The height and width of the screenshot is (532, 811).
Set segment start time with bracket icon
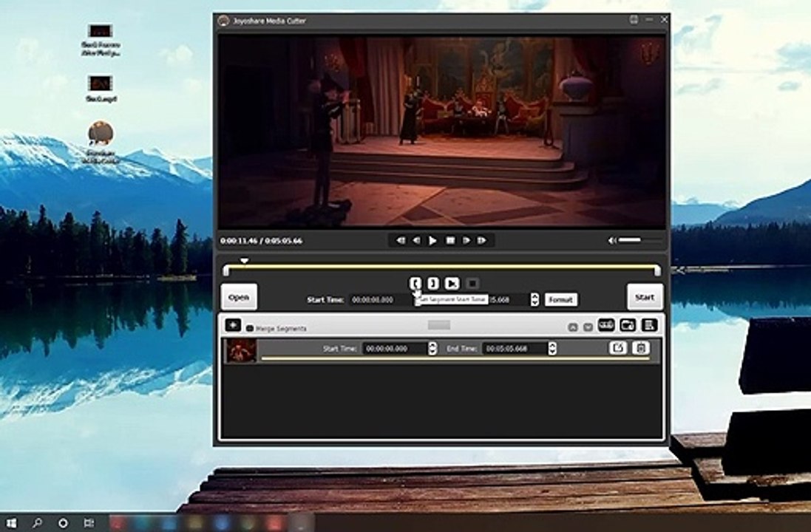click(415, 283)
